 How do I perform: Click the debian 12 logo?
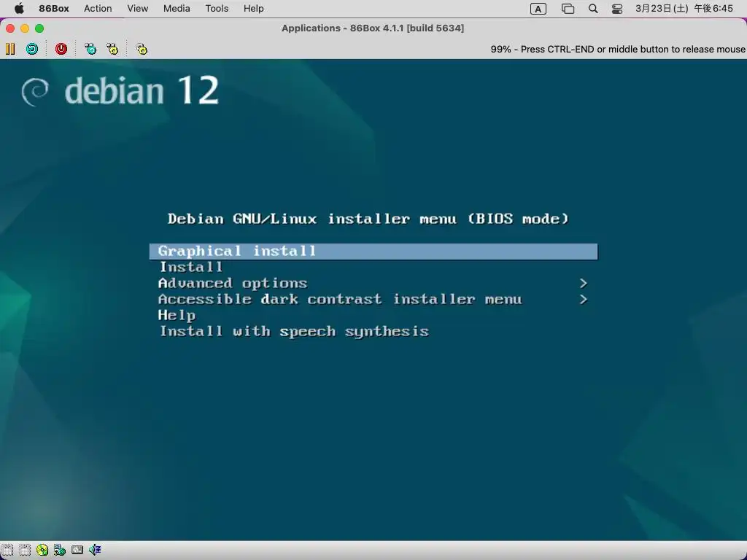coord(120,90)
